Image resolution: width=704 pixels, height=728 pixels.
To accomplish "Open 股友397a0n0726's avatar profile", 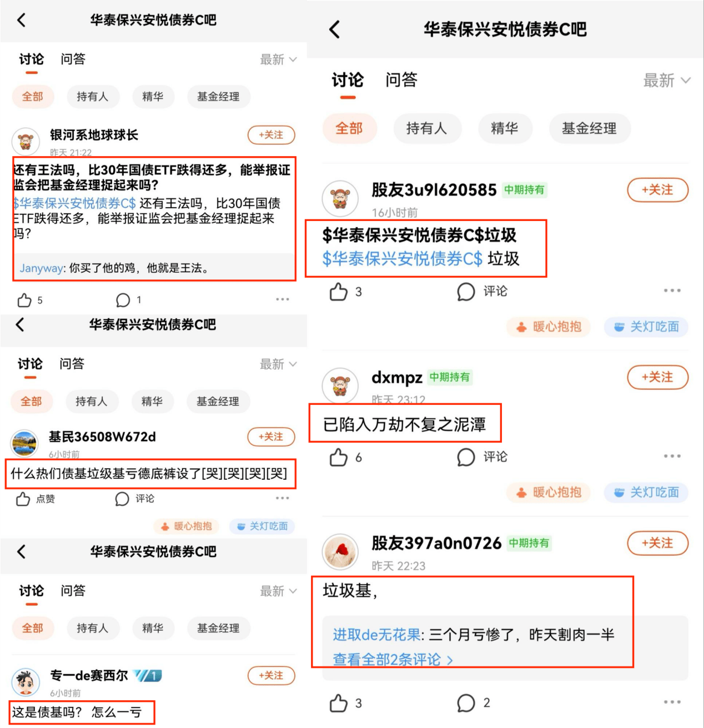I will tap(340, 552).
